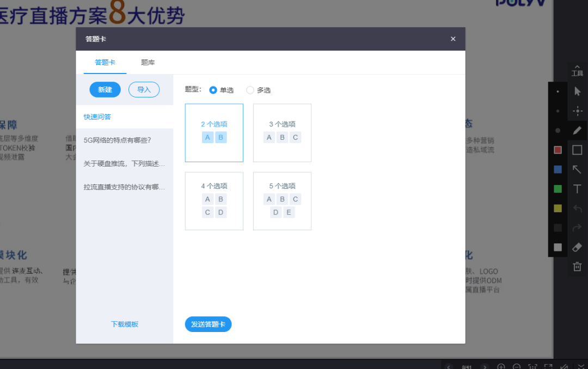The width and height of the screenshot is (588, 369).
Task: Click the 导入 button
Action: [x=144, y=90]
